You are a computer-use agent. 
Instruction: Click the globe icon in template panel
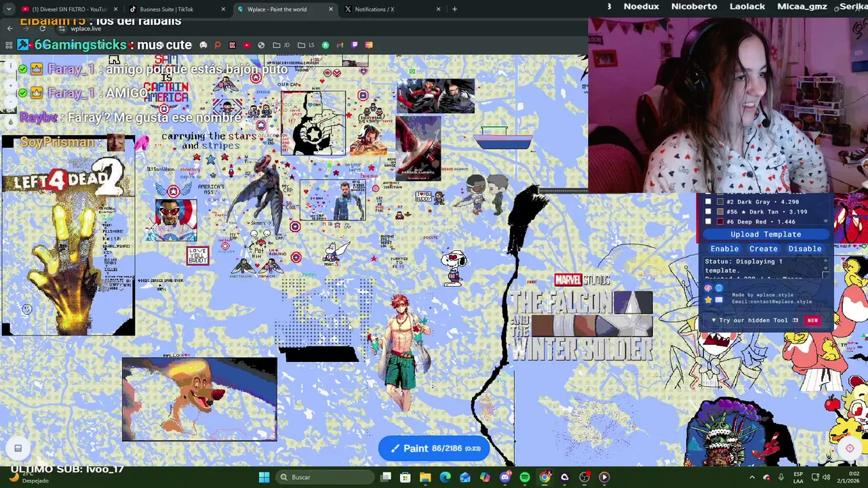click(719, 289)
